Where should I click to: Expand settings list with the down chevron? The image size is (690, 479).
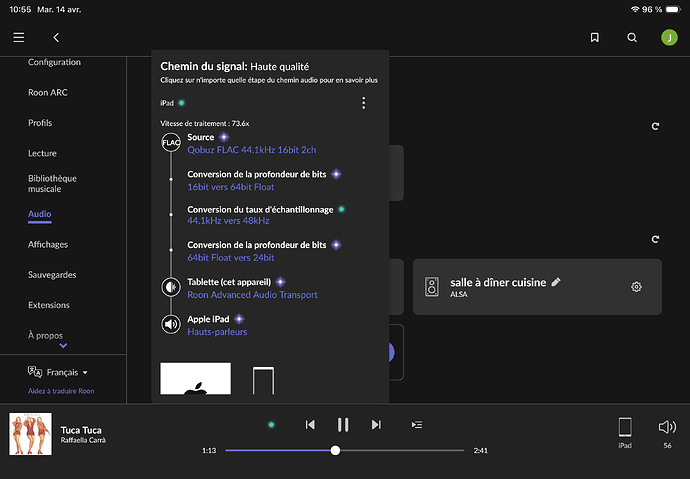point(63,346)
